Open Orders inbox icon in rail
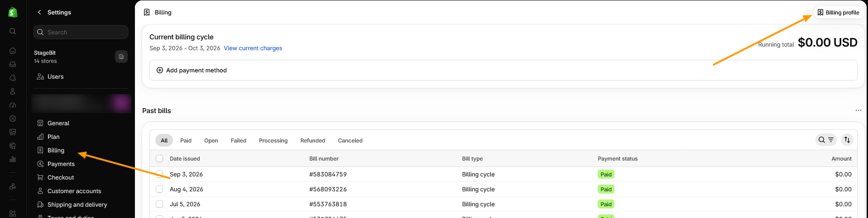This screenshot has width=868, height=218. [13, 64]
